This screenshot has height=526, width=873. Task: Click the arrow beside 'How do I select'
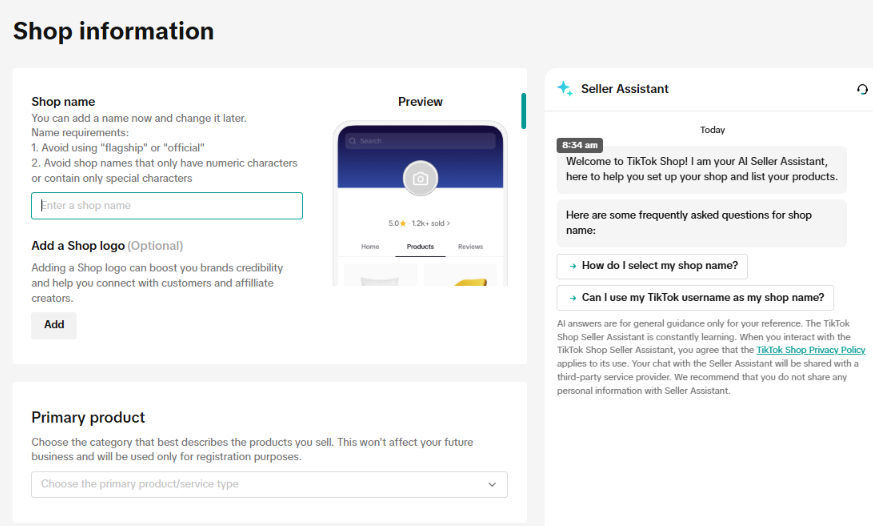coord(572,266)
